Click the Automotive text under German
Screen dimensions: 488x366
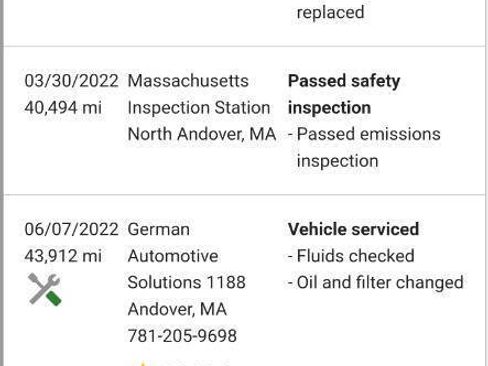(173, 256)
